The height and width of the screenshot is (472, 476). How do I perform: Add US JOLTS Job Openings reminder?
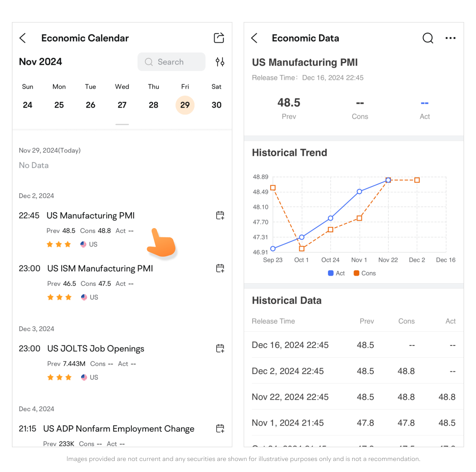(220, 348)
